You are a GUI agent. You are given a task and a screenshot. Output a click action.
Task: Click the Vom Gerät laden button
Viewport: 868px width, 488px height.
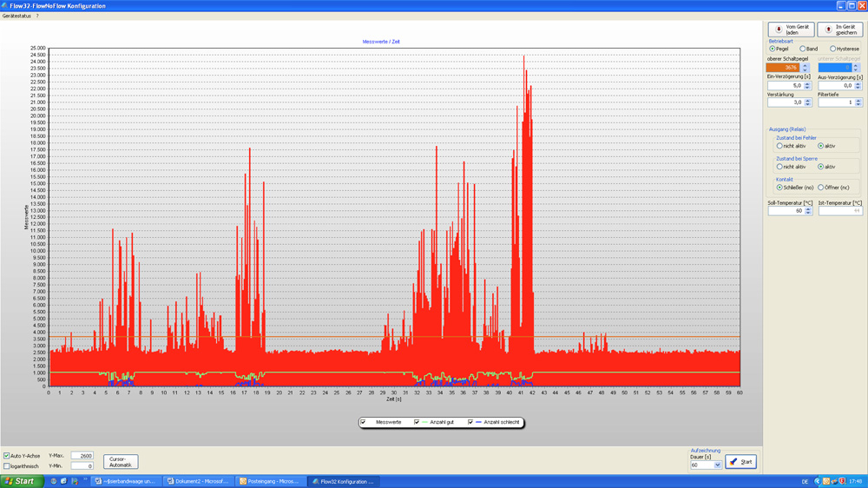point(791,30)
